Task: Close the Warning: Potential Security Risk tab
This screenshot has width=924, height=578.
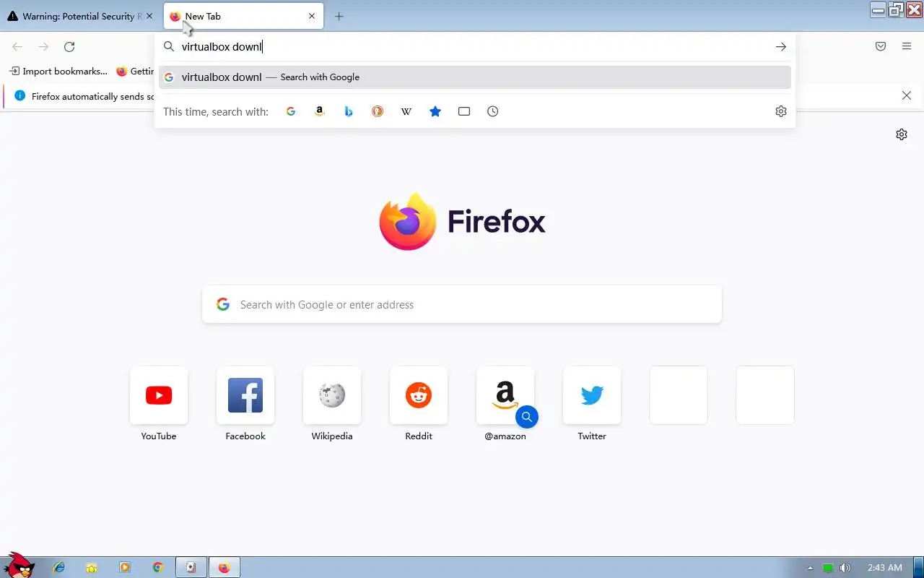Action: 149,16
